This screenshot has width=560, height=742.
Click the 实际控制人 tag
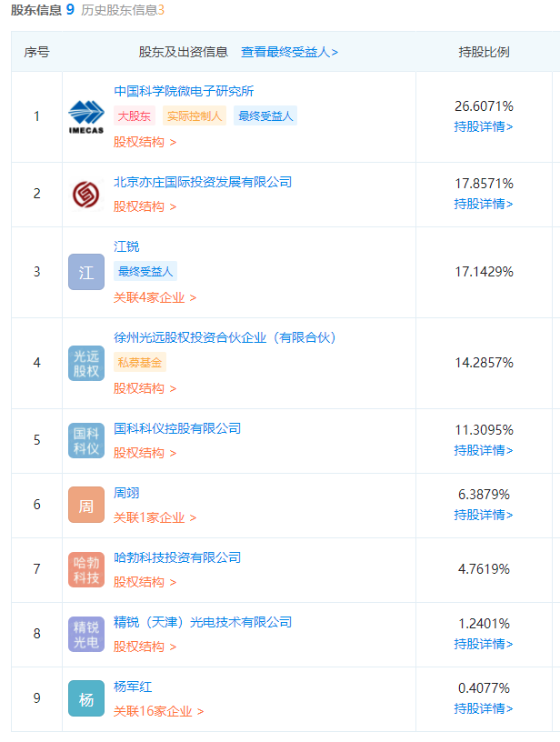(x=195, y=115)
